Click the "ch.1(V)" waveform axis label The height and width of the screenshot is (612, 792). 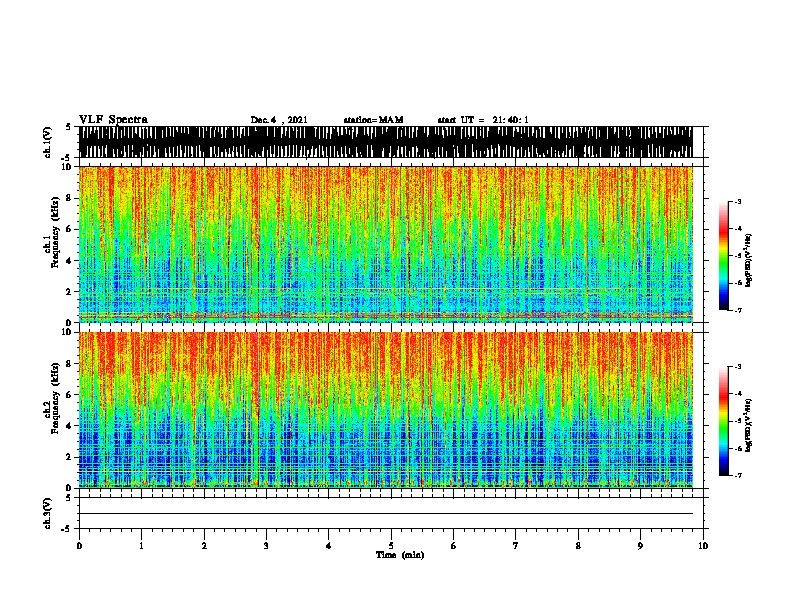pyautogui.click(x=47, y=142)
